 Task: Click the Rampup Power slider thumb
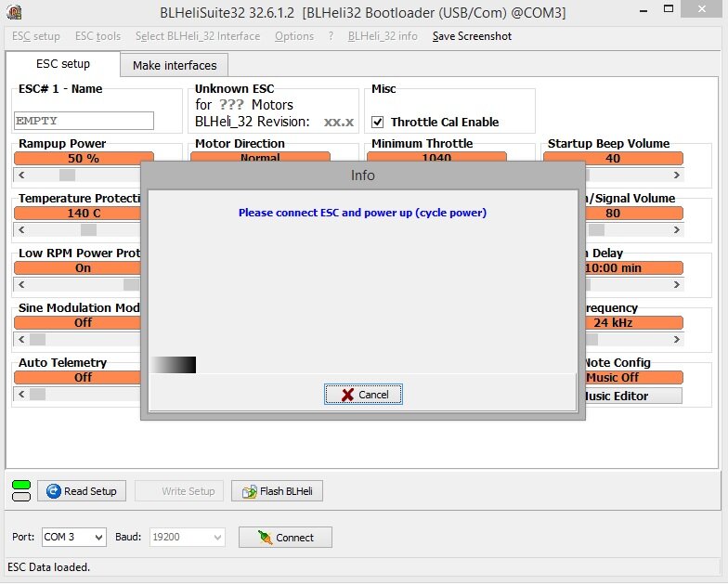point(67,175)
